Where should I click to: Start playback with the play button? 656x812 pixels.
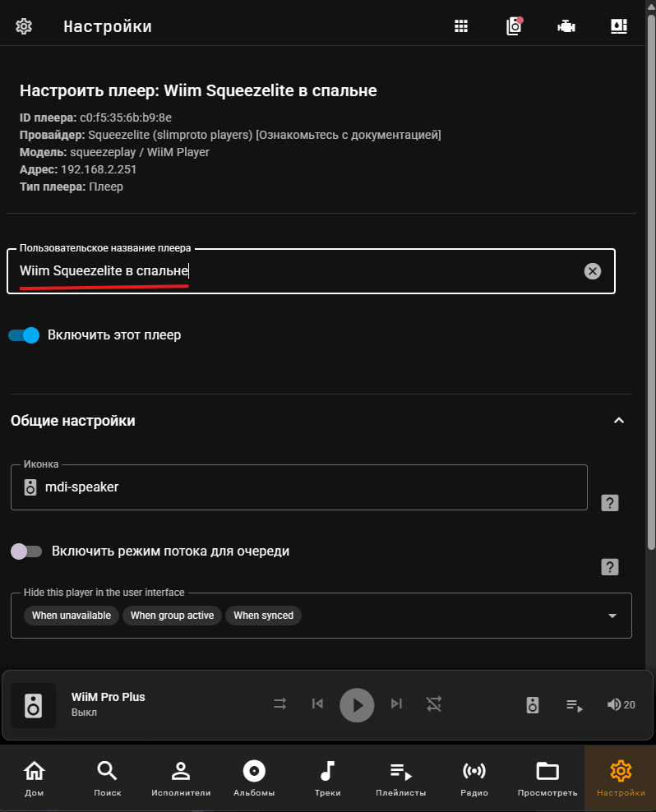(357, 705)
